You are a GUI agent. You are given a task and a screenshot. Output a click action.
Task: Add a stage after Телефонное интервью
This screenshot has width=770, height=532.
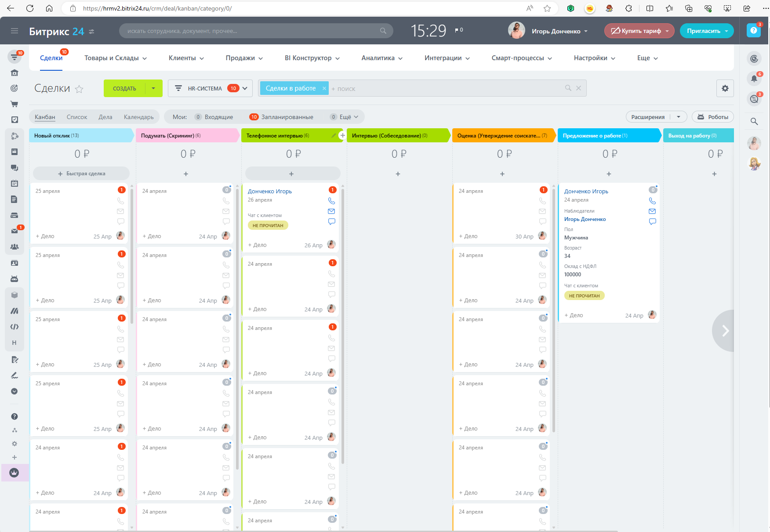click(x=342, y=135)
